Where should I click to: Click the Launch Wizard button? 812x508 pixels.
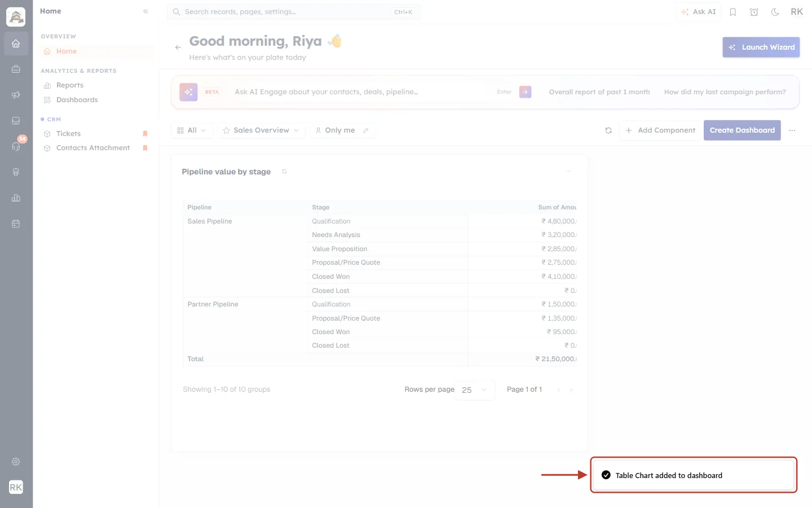761,47
